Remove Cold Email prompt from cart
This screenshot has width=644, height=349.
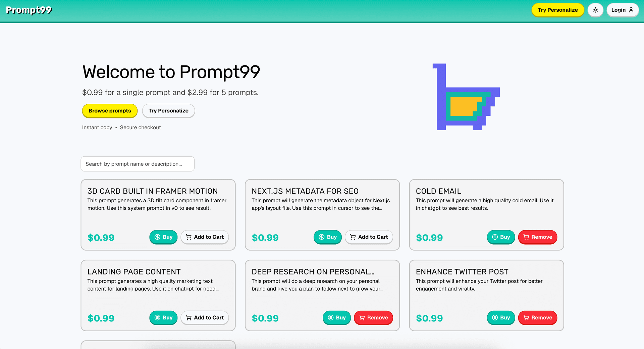click(x=537, y=237)
